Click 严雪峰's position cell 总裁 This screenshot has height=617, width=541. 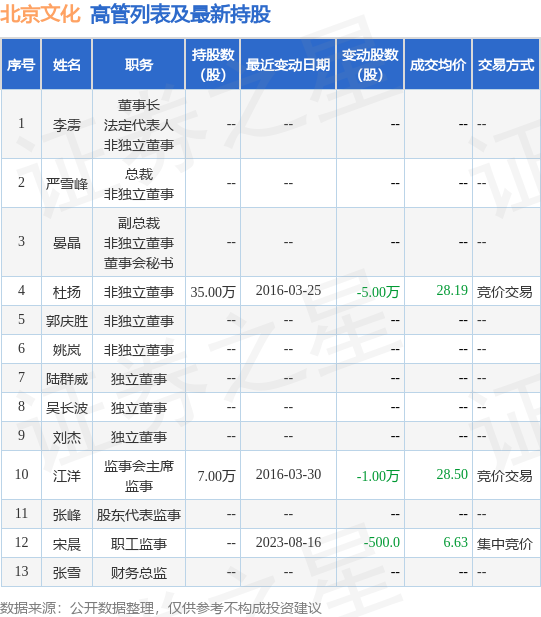click(x=139, y=184)
